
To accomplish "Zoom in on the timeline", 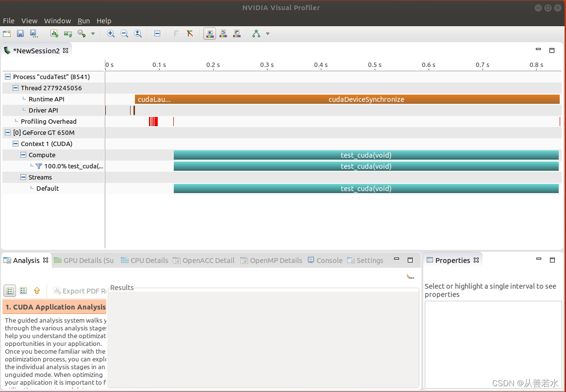I will [x=110, y=33].
